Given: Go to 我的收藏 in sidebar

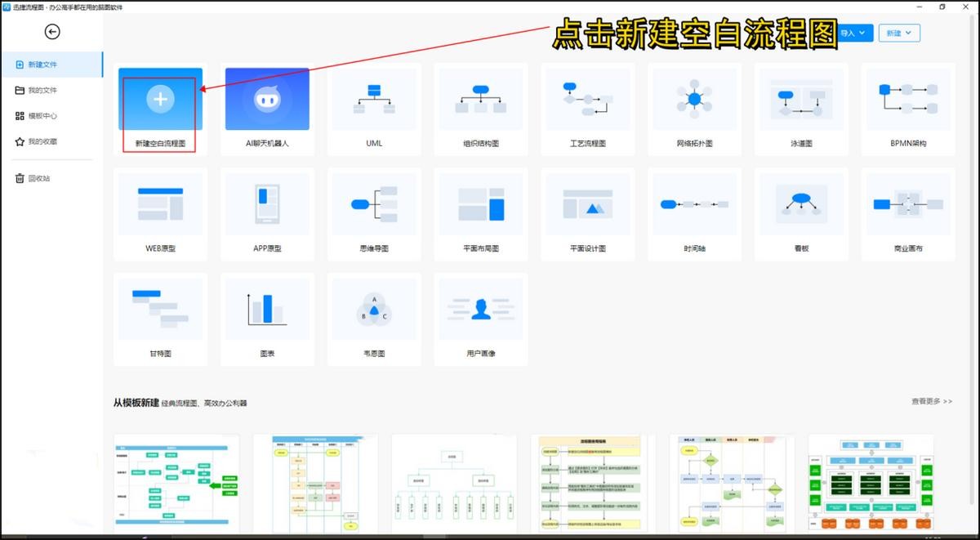Looking at the screenshot, I should point(42,141).
